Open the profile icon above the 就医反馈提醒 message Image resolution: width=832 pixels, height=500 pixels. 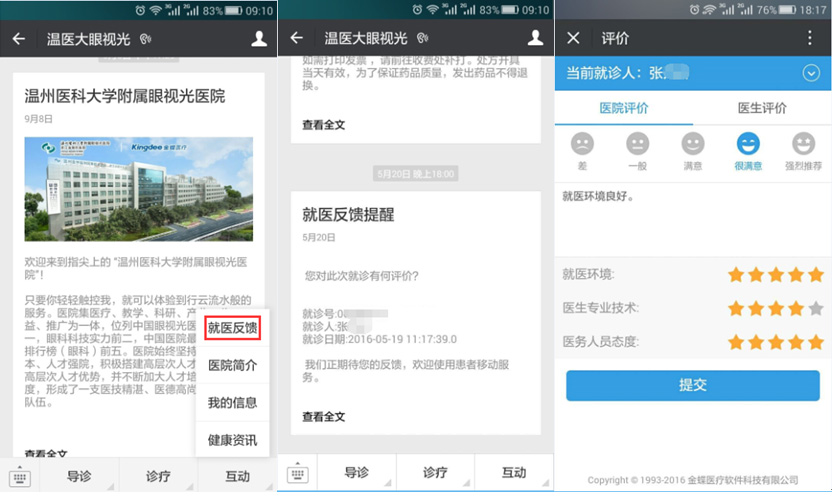(x=536, y=38)
